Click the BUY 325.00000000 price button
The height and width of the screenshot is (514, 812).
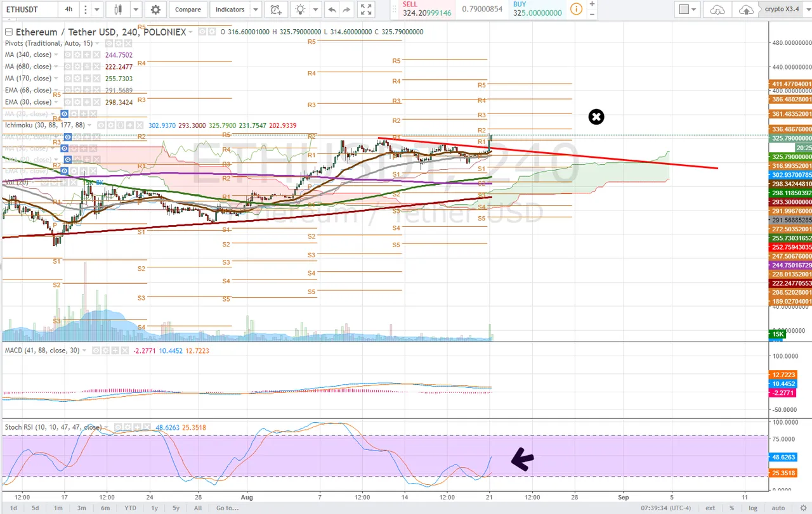point(537,8)
